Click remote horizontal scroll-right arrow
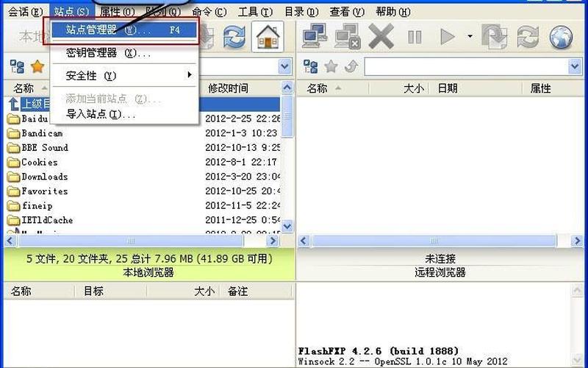 (x=577, y=241)
